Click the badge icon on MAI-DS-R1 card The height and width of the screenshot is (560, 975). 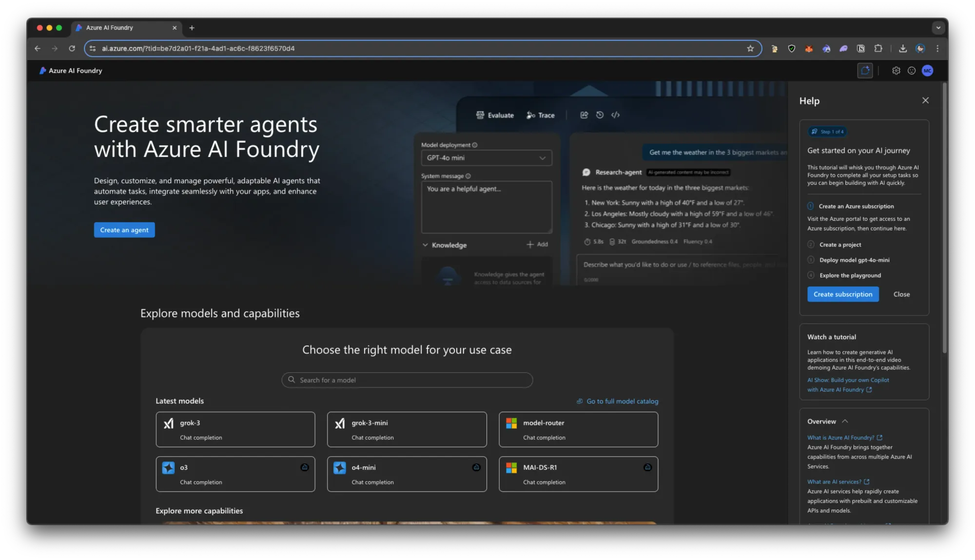click(647, 467)
